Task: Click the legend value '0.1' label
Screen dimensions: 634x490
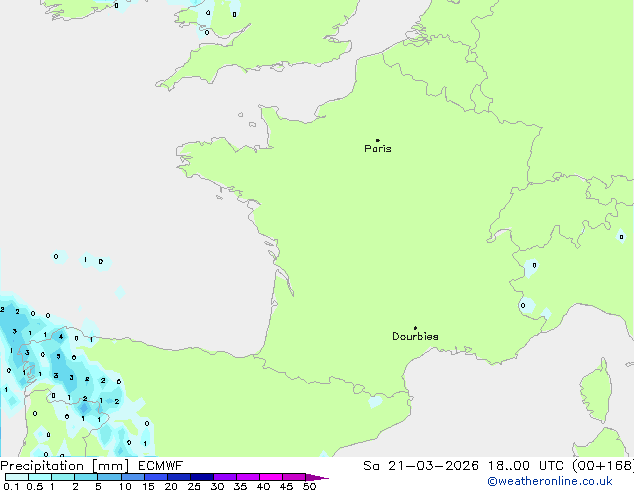Action: (x=11, y=486)
